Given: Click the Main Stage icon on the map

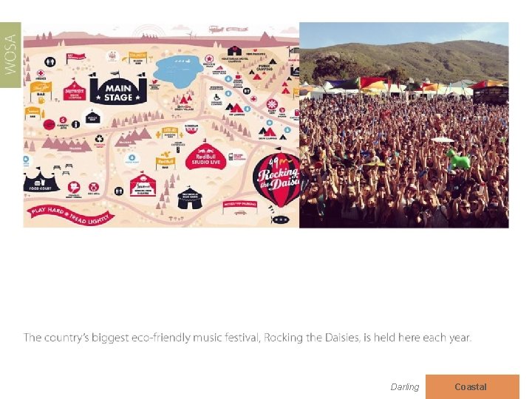Looking at the screenshot, I should (x=118, y=88).
